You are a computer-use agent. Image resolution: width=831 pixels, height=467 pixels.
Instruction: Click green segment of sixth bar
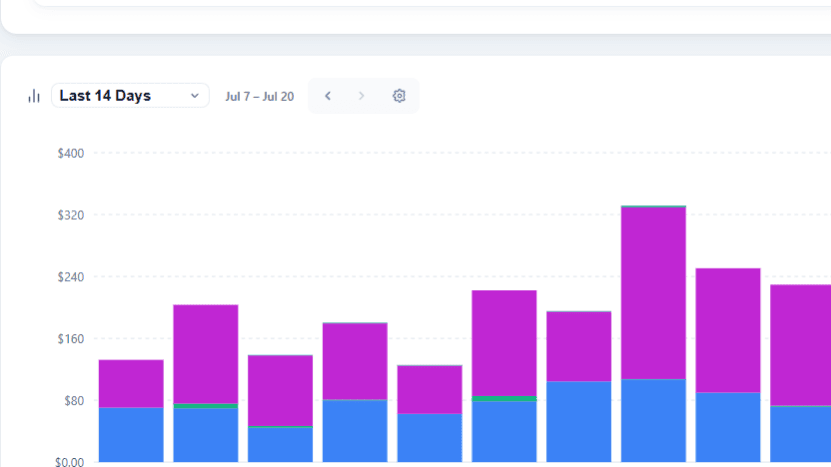pos(504,399)
